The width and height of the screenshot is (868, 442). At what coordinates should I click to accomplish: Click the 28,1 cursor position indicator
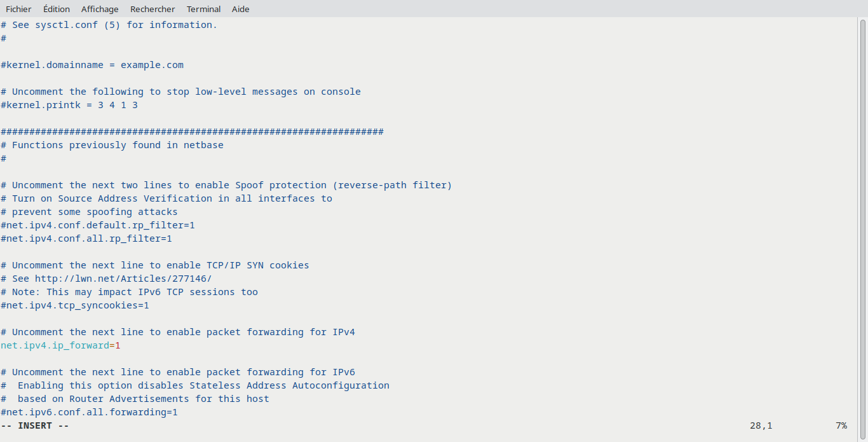point(761,425)
